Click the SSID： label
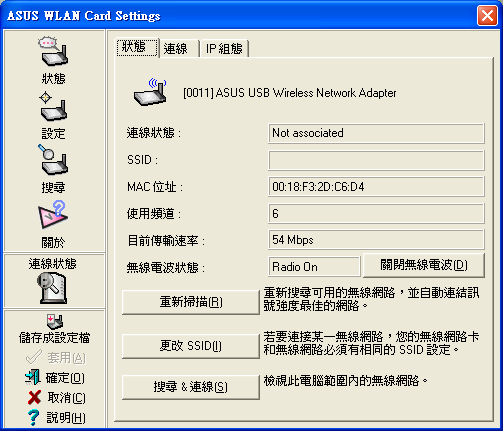 click(142, 160)
